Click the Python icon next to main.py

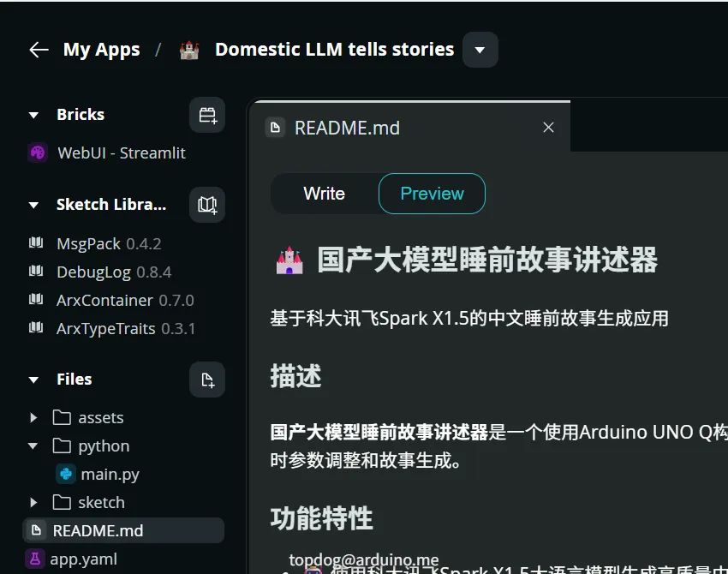coord(66,474)
